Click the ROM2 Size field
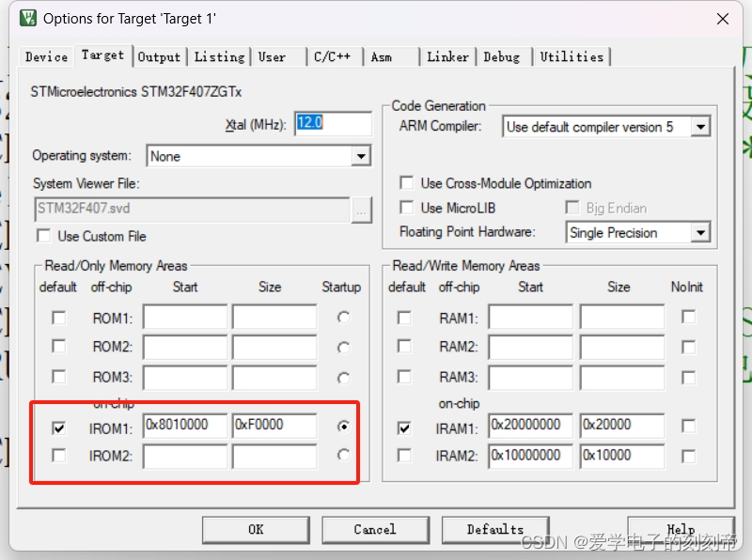 point(274,347)
